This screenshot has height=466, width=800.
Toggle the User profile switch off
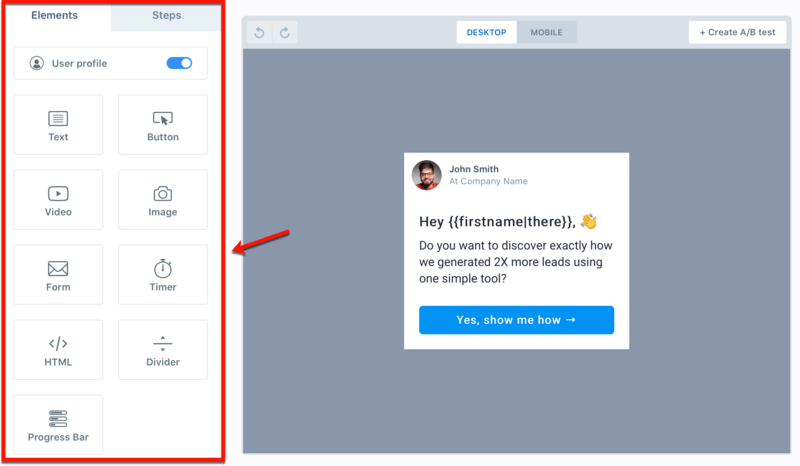(179, 63)
